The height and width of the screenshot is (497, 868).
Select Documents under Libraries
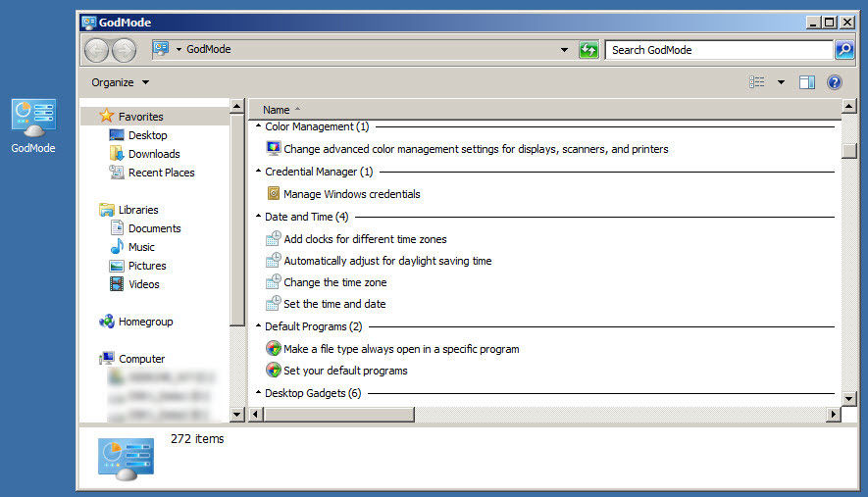pyautogui.click(x=154, y=228)
